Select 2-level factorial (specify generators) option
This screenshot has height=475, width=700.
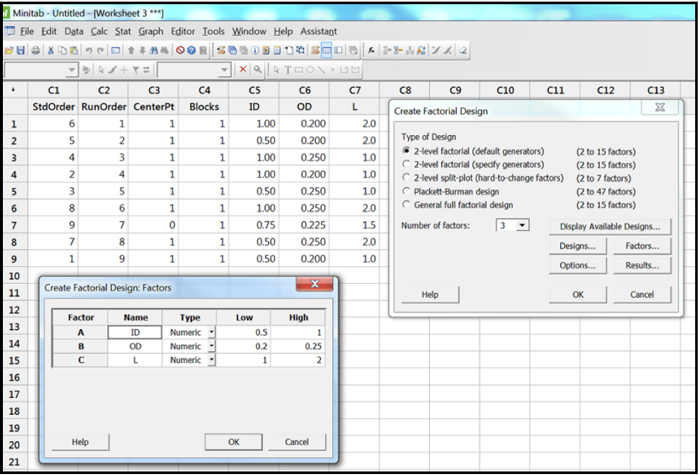pyautogui.click(x=406, y=164)
